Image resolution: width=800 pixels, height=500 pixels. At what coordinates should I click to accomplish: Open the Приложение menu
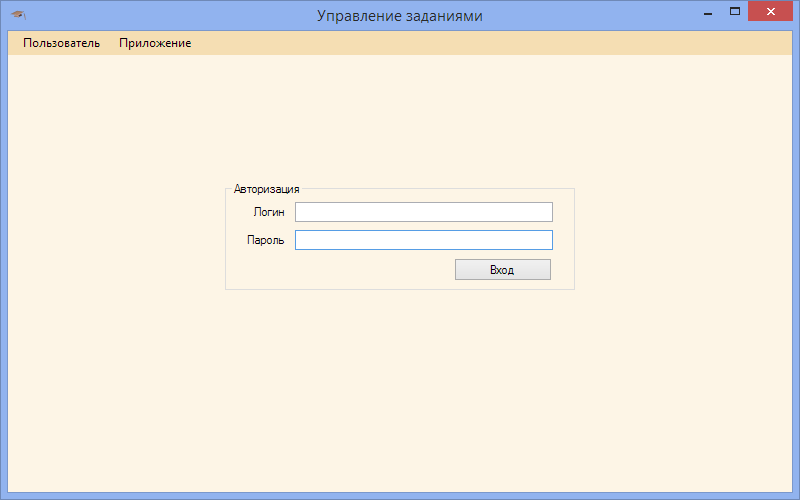click(x=155, y=43)
